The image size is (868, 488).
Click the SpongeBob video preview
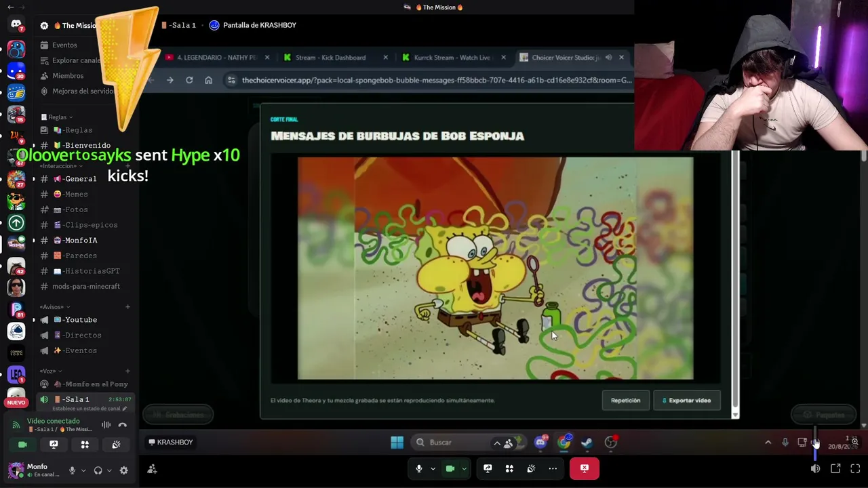495,268
